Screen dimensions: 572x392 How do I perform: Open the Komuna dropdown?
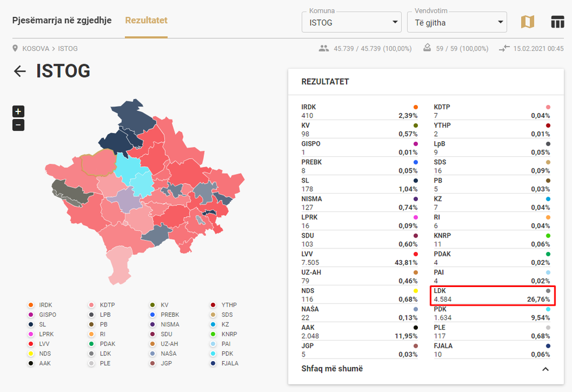pyautogui.click(x=351, y=23)
